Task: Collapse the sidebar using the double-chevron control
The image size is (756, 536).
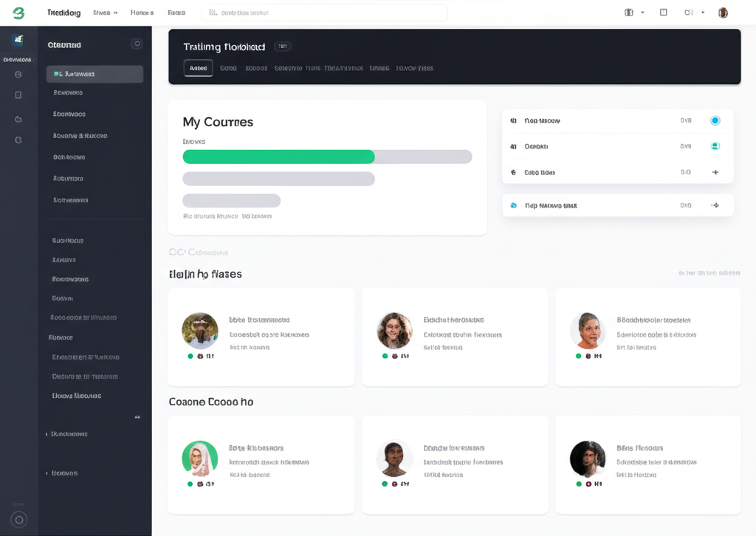Action: pyautogui.click(x=137, y=416)
